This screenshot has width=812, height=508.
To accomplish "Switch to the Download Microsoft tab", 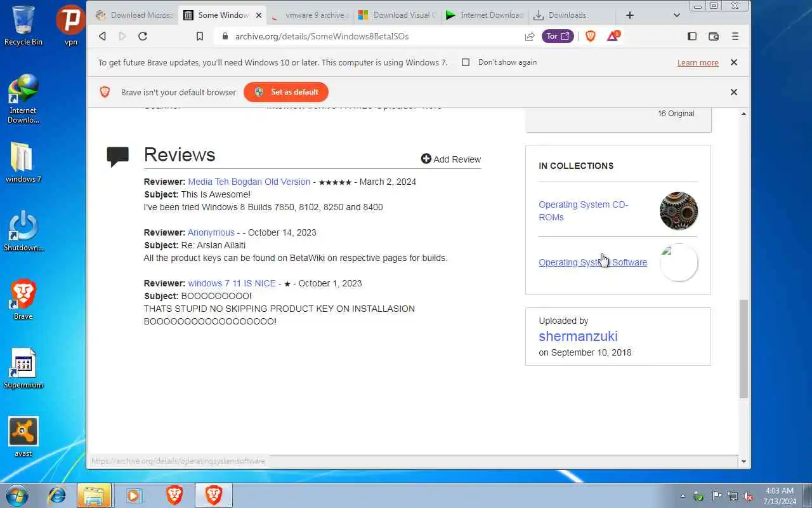I will coord(134,15).
